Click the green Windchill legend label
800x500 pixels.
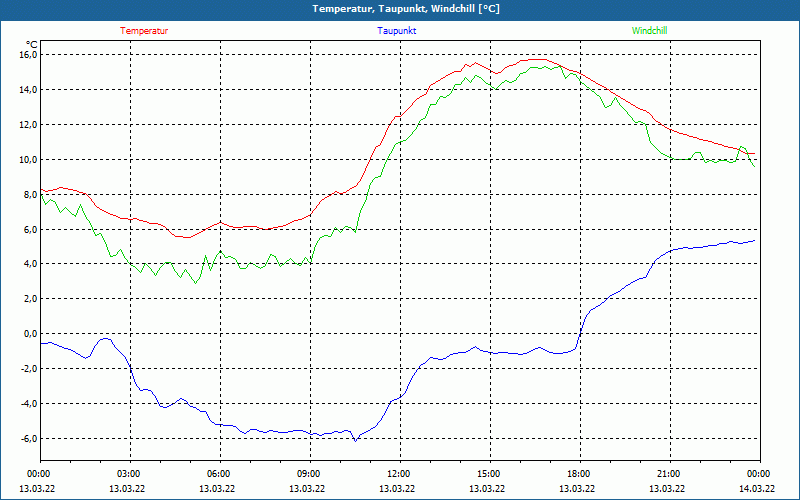(x=649, y=31)
